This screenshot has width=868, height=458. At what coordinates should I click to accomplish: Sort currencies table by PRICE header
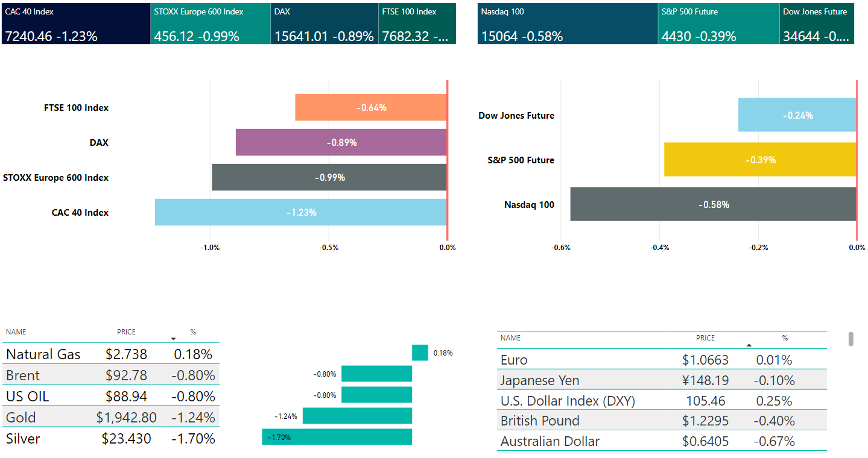click(705, 338)
